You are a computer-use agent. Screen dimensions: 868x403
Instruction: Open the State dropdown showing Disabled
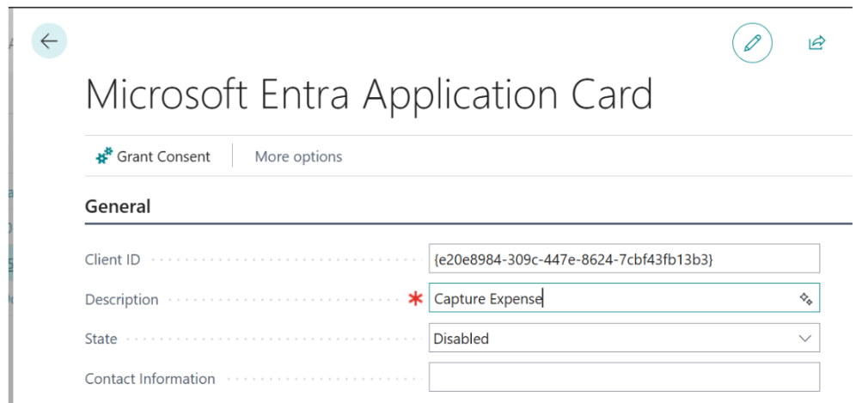[624, 339]
